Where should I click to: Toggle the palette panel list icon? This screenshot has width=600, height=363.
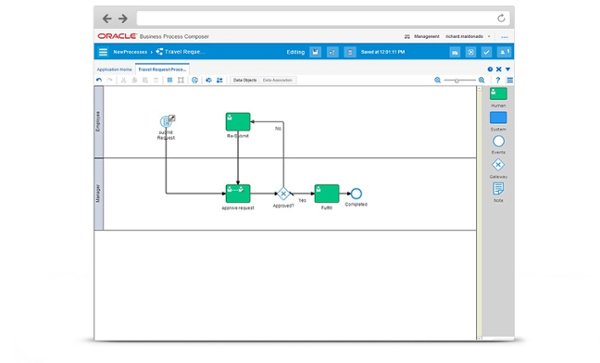click(510, 80)
